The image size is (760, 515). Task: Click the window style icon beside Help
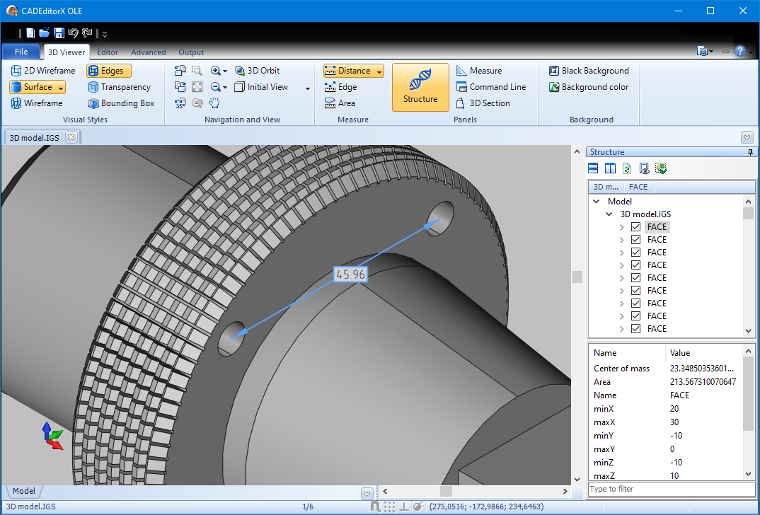pos(703,51)
